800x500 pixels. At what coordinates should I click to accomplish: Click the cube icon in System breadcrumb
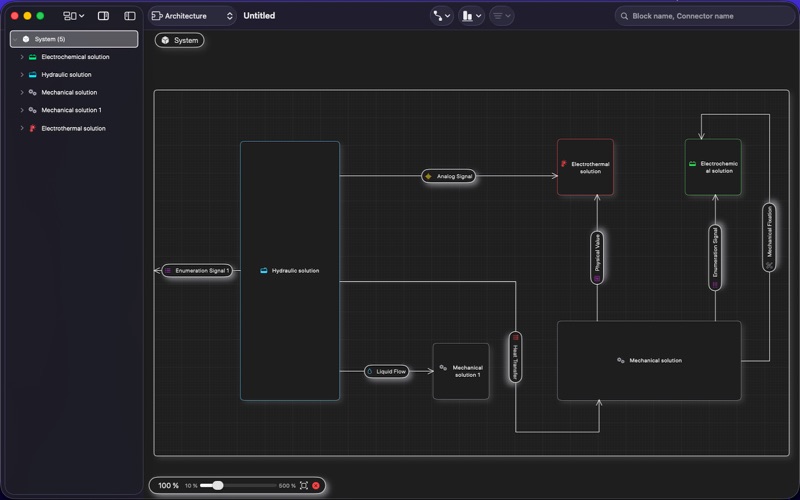(x=165, y=40)
